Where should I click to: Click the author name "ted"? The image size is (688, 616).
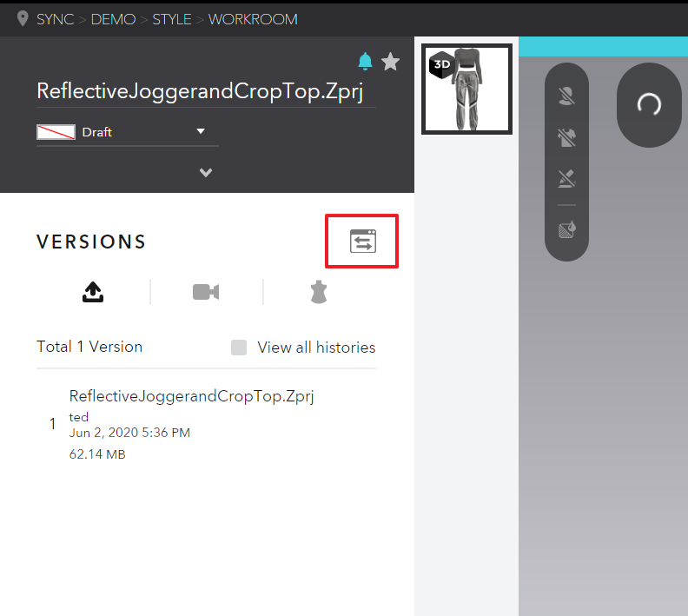click(79, 417)
